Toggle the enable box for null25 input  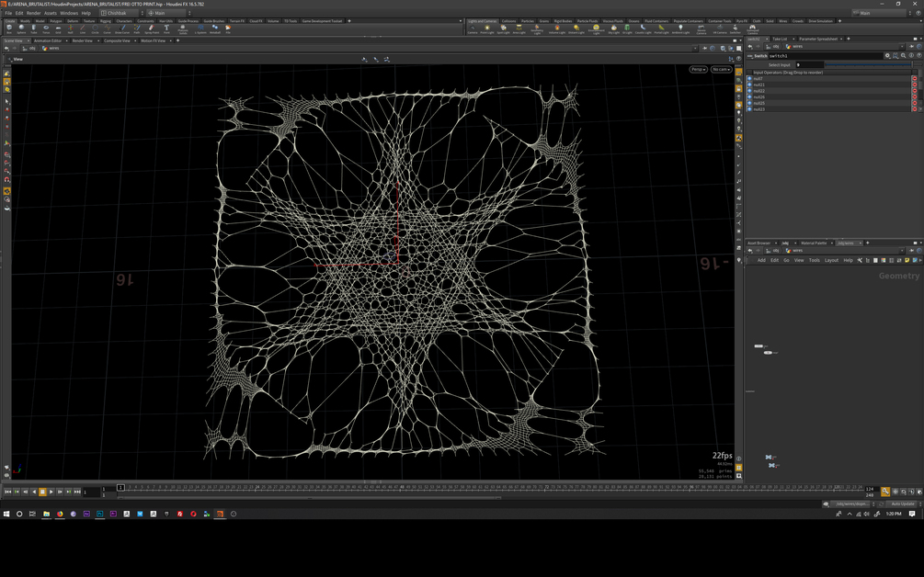tap(749, 103)
